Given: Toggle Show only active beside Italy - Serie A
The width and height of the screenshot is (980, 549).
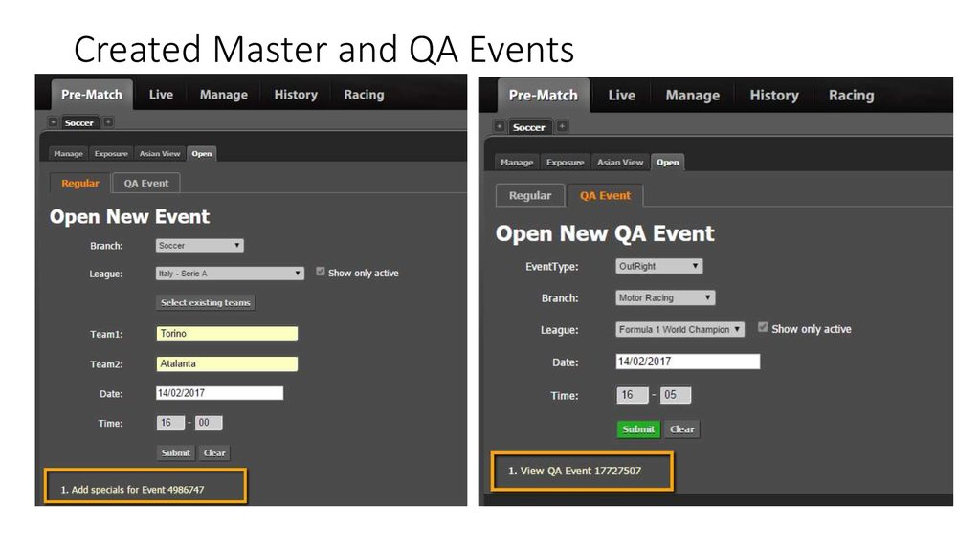Looking at the screenshot, I should coord(321,272).
